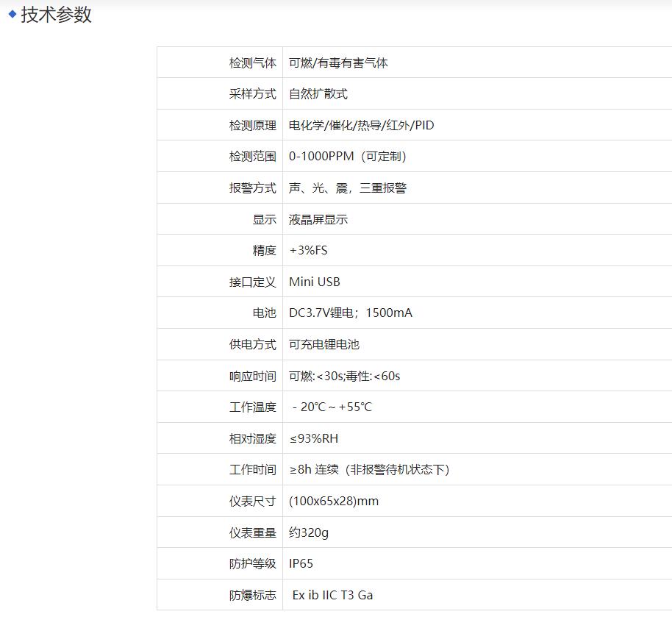The width and height of the screenshot is (672, 617).
Task: Click the IP65 protection level value
Action: [301, 564]
